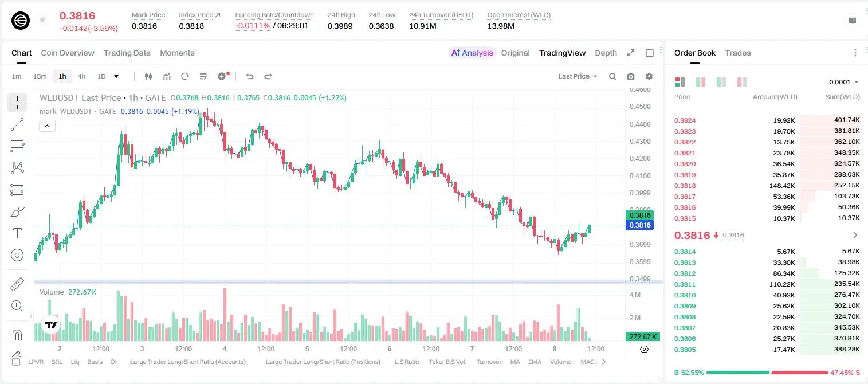Viewport: 868px width, 384px height.
Task: Open the 1D timeframe dropdown arrow
Action: pyautogui.click(x=116, y=76)
